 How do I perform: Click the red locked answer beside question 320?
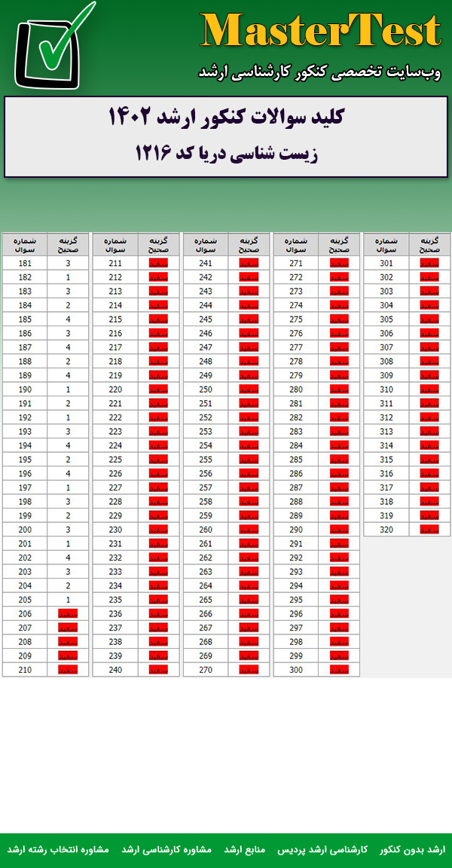click(x=429, y=530)
